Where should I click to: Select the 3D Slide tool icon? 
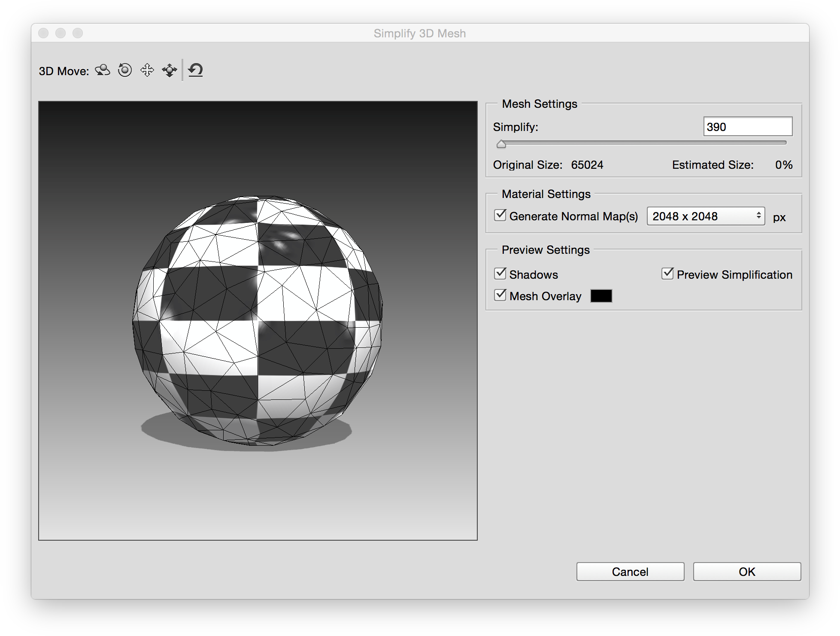(170, 70)
